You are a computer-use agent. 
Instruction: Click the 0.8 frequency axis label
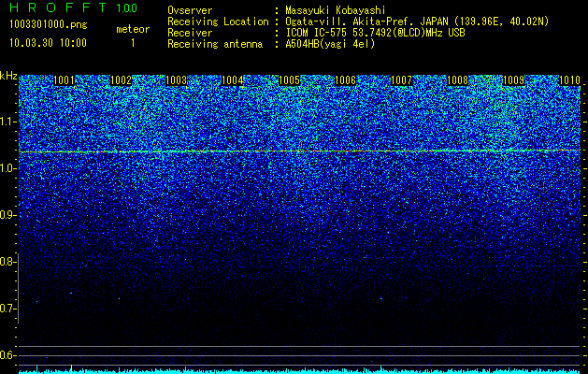(x=7, y=262)
